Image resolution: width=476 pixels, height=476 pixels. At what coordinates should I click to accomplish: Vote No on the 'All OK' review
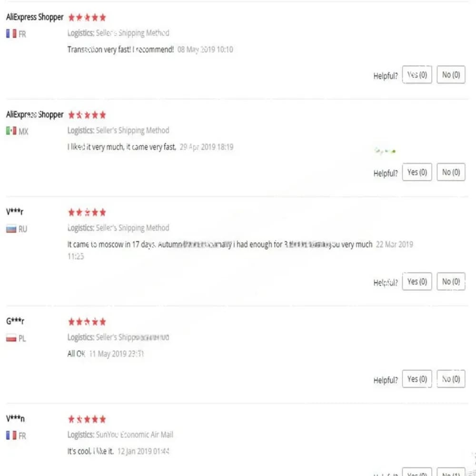pyautogui.click(x=451, y=379)
